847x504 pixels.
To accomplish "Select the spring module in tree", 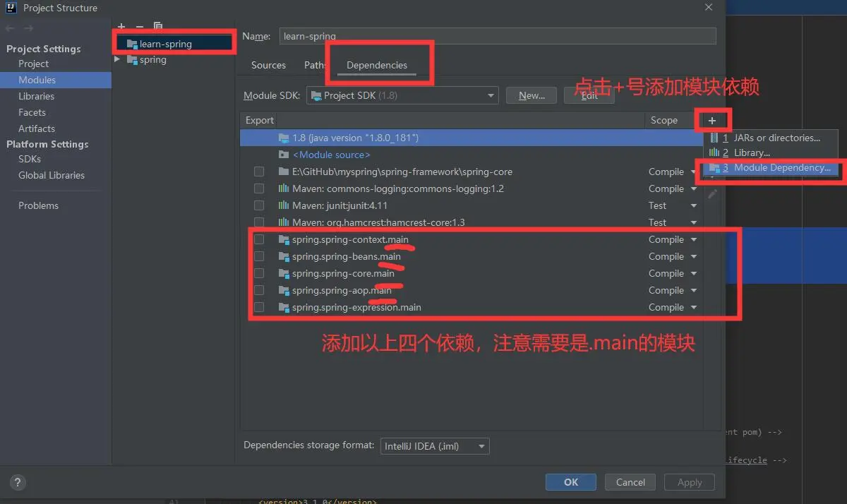I will (x=146, y=60).
